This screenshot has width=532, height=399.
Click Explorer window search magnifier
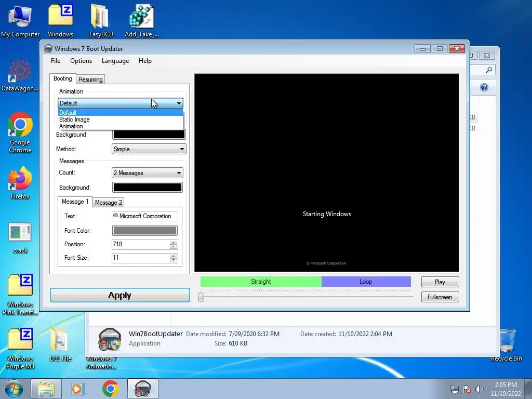pyautogui.click(x=489, y=70)
